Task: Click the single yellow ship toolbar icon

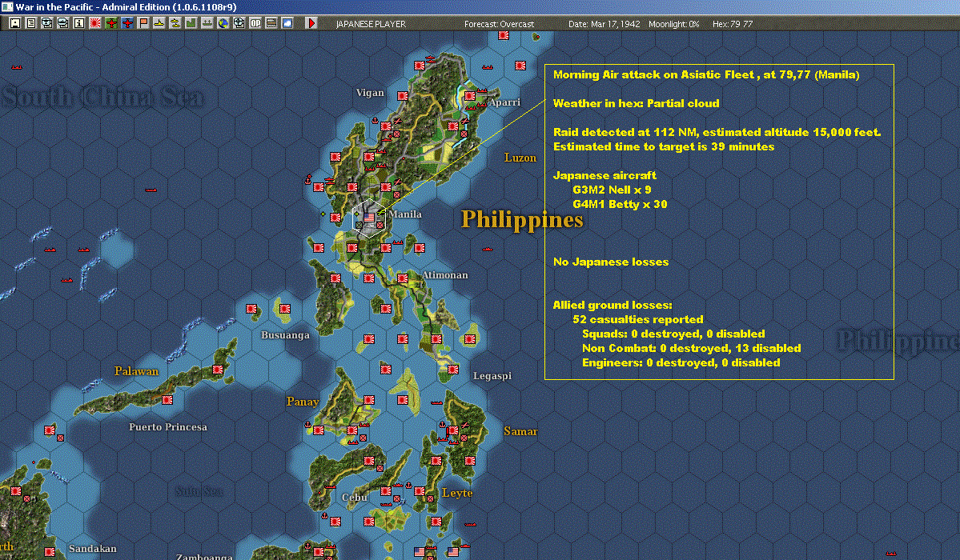Action: click(159, 23)
